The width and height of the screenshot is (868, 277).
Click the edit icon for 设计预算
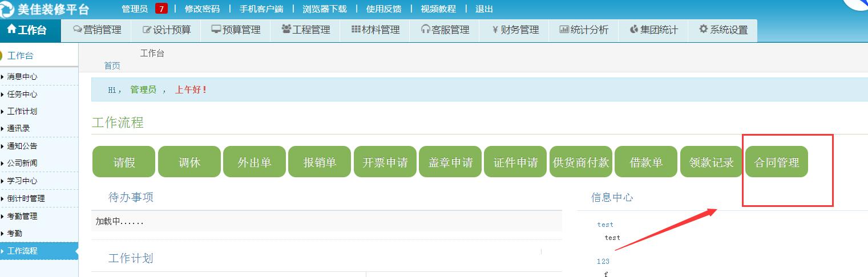coord(147,30)
